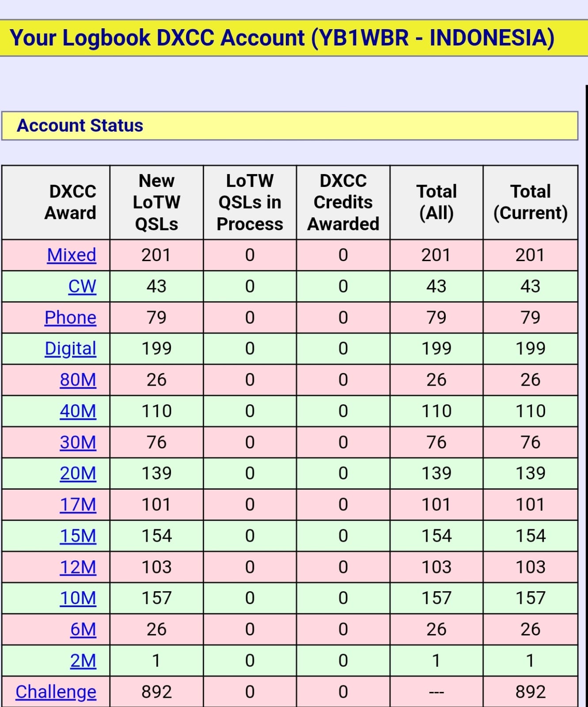
Task: Open the Phone award link
Action: (70, 318)
